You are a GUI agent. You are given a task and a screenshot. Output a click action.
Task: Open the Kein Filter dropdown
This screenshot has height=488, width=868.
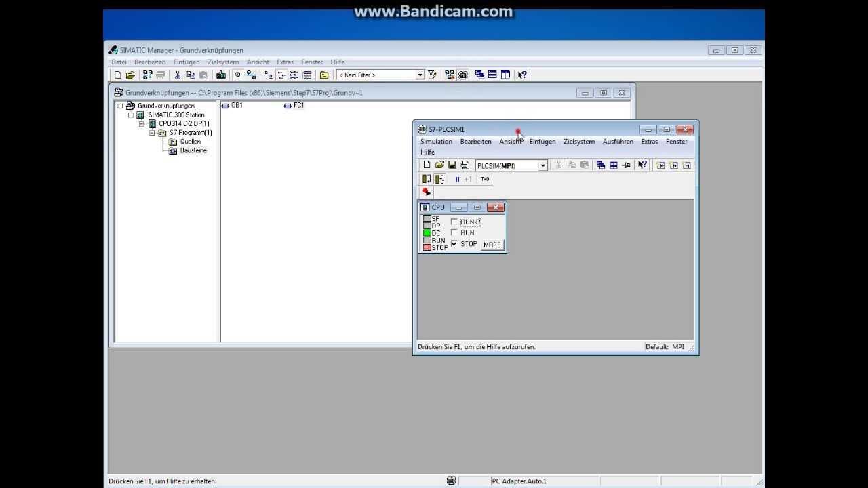(x=420, y=75)
